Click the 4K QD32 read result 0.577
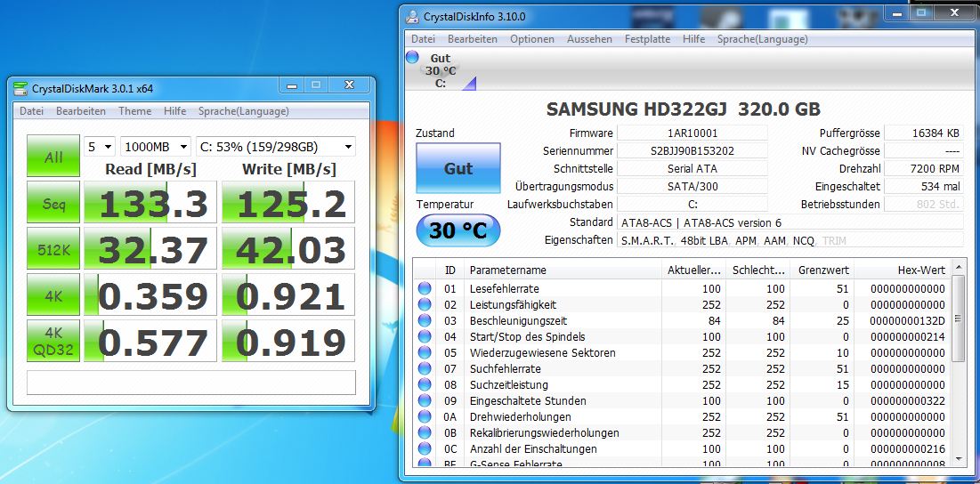The width and height of the screenshot is (980, 484). (150, 341)
